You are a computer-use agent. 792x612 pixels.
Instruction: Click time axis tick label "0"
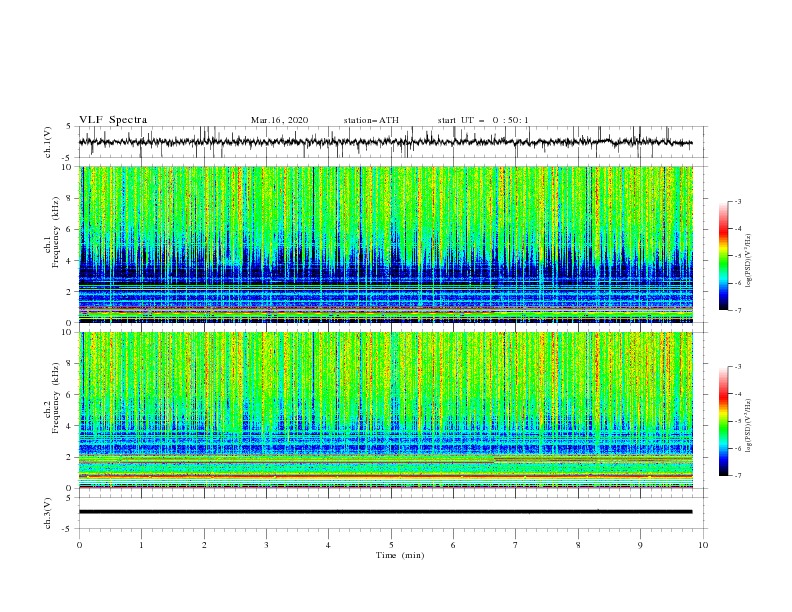tap(79, 545)
